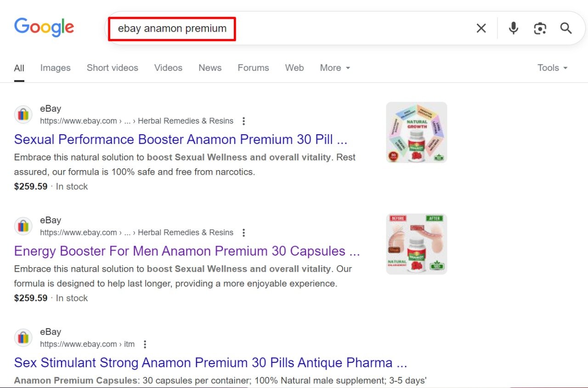This screenshot has width=588, height=388.
Task: Open options menu for third eBay result
Action: click(x=145, y=344)
